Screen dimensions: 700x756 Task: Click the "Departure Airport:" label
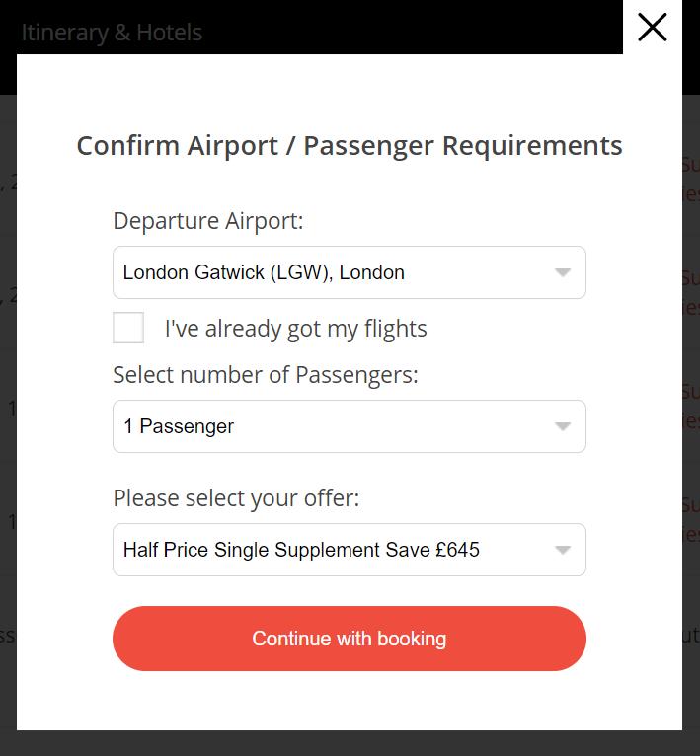[x=207, y=221]
